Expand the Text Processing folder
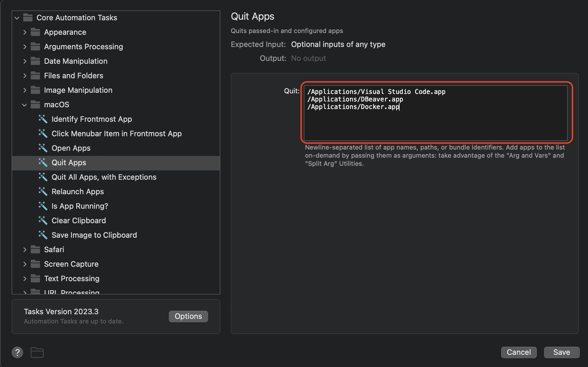Image resolution: width=588 pixels, height=367 pixels. pyautogui.click(x=25, y=279)
